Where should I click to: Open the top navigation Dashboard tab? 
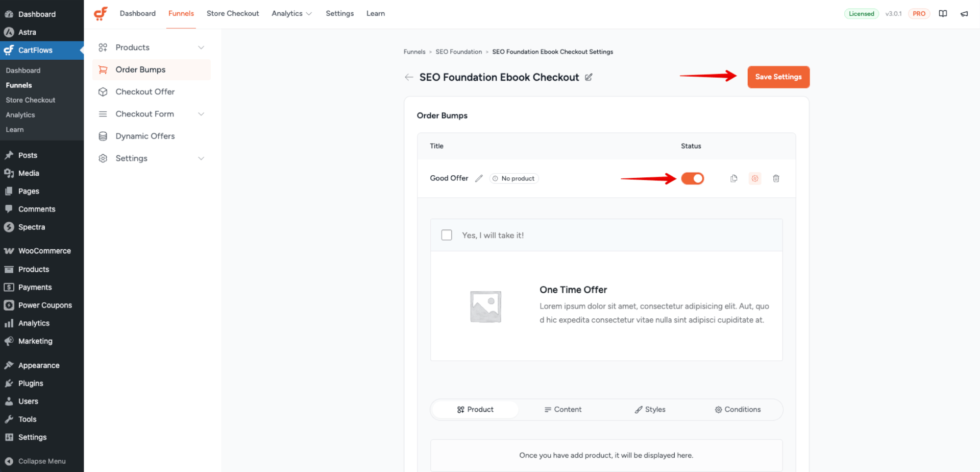click(138, 13)
